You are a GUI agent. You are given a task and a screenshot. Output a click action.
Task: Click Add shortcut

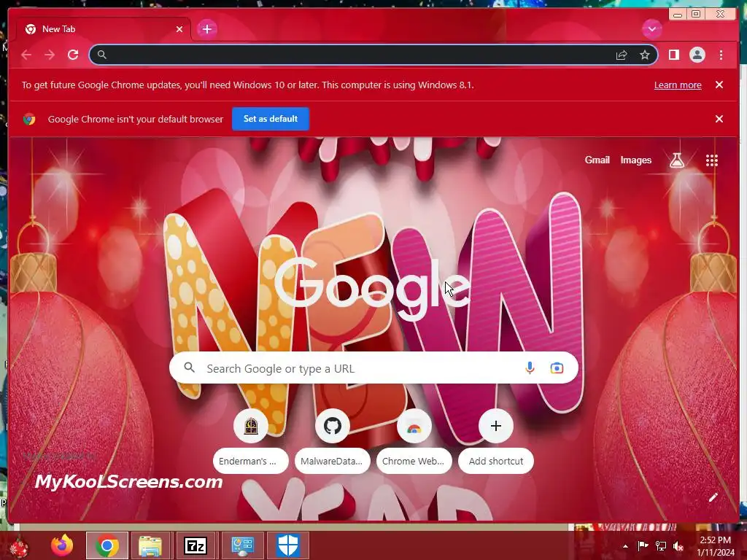coord(495,441)
